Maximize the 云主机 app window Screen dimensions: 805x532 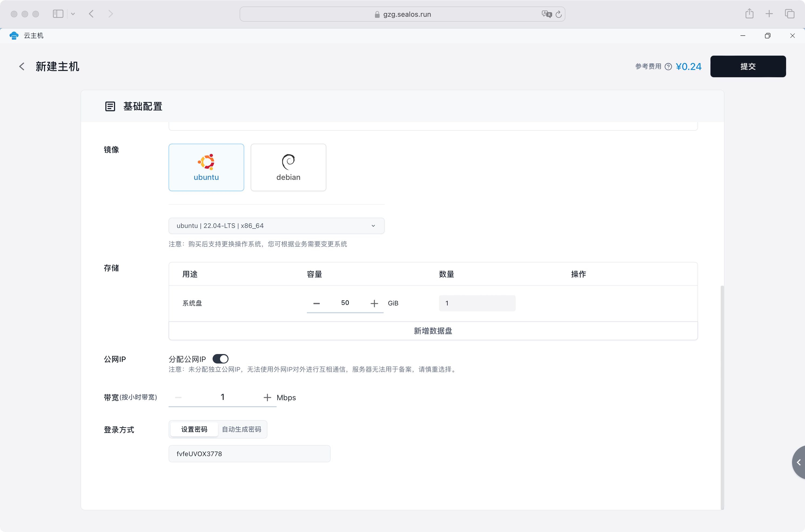coord(768,36)
